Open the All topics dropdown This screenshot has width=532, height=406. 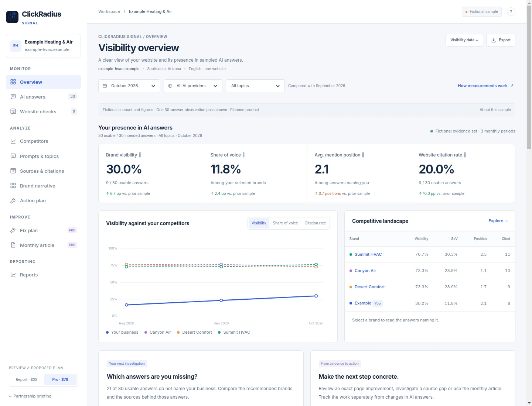pyautogui.click(x=255, y=86)
